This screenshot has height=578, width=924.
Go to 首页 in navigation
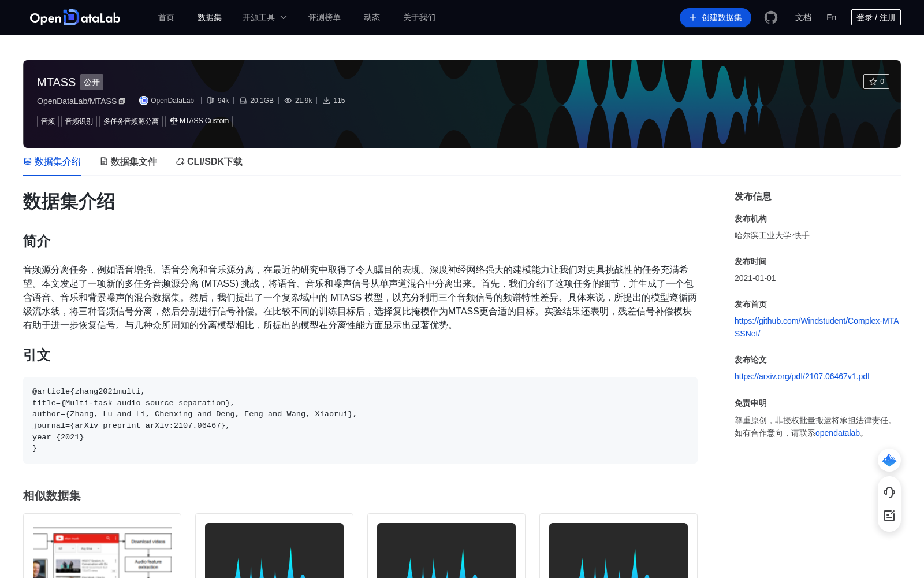[x=166, y=17]
